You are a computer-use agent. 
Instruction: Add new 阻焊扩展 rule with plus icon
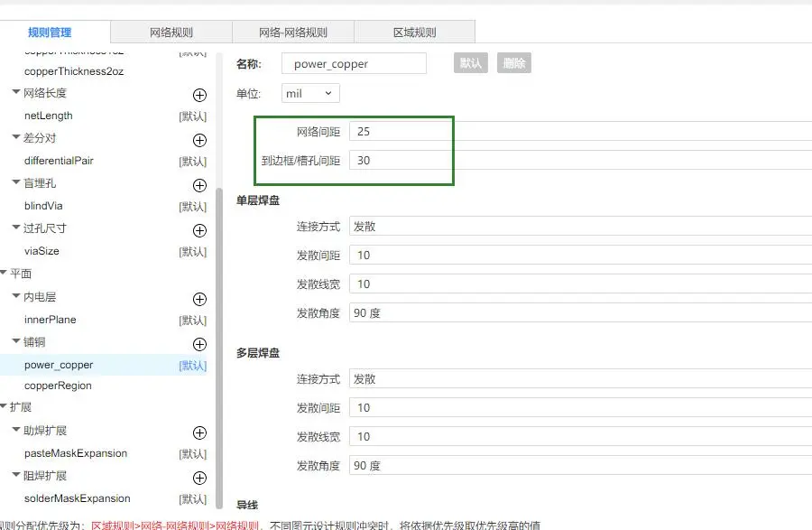tap(199, 478)
